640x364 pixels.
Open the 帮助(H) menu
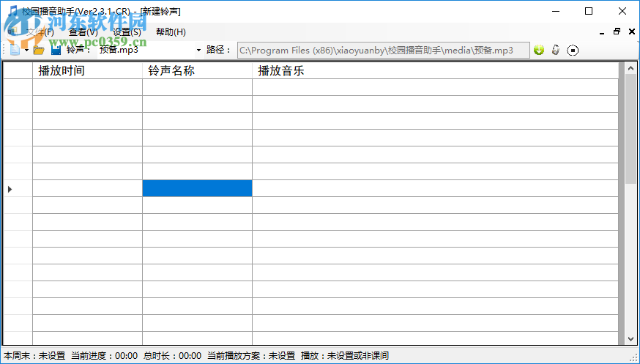[171, 31]
